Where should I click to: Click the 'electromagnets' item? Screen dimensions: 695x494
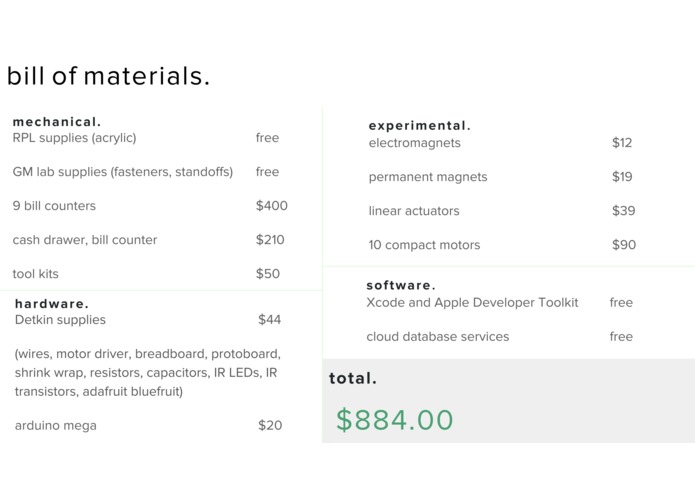[x=415, y=143]
